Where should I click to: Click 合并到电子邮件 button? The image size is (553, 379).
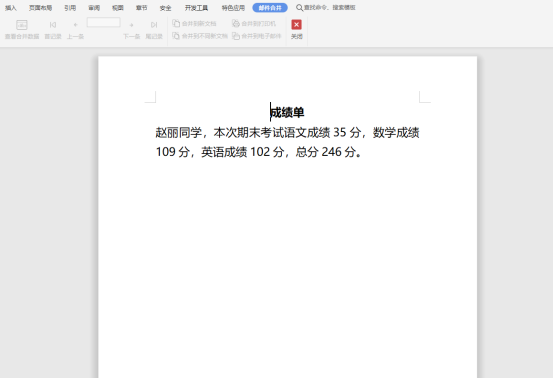tap(257, 36)
